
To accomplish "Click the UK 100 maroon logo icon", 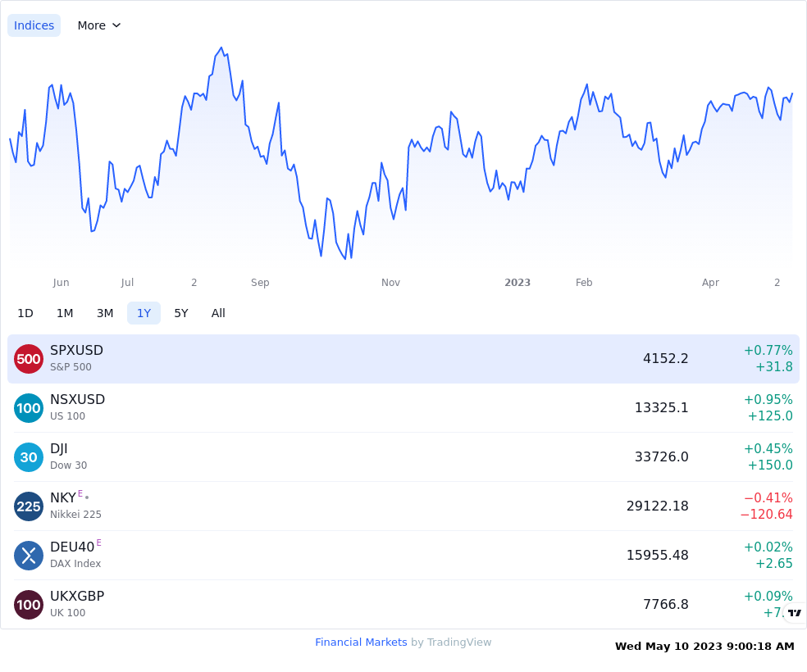I will tap(29, 605).
